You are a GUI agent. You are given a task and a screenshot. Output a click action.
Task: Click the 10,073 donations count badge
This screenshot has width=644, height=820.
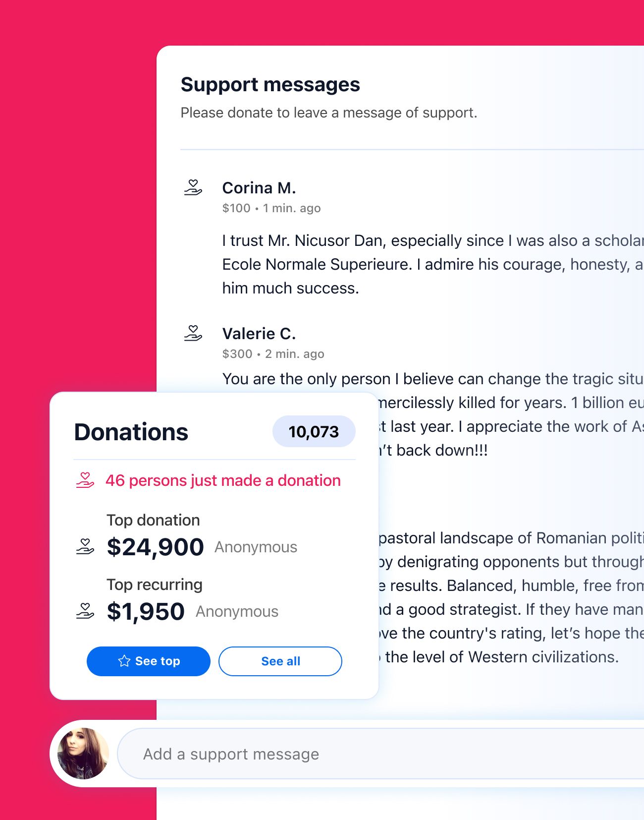point(314,431)
